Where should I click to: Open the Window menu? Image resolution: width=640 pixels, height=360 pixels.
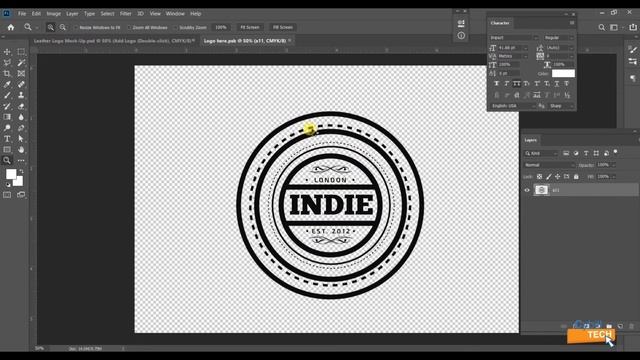click(x=175, y=13)
